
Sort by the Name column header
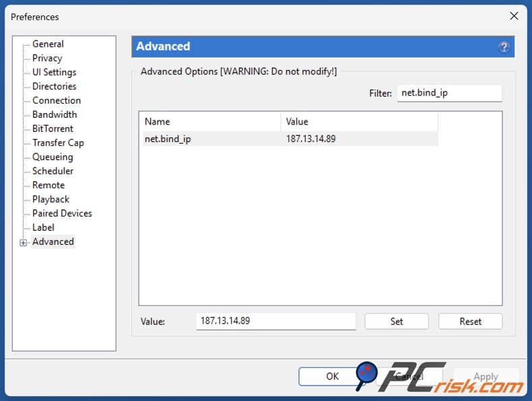click(211, 122)
